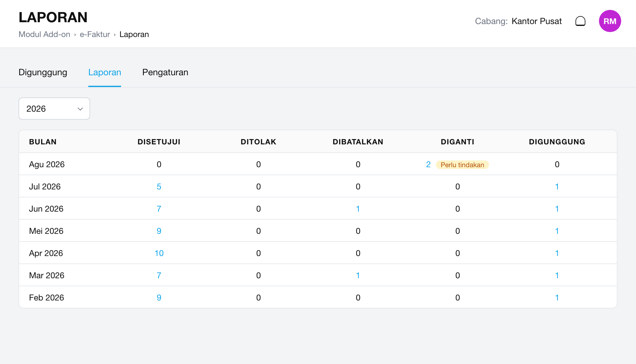636x364 pixels.
Task: Click the DIGANTI column header
Action: pos(458,142)
